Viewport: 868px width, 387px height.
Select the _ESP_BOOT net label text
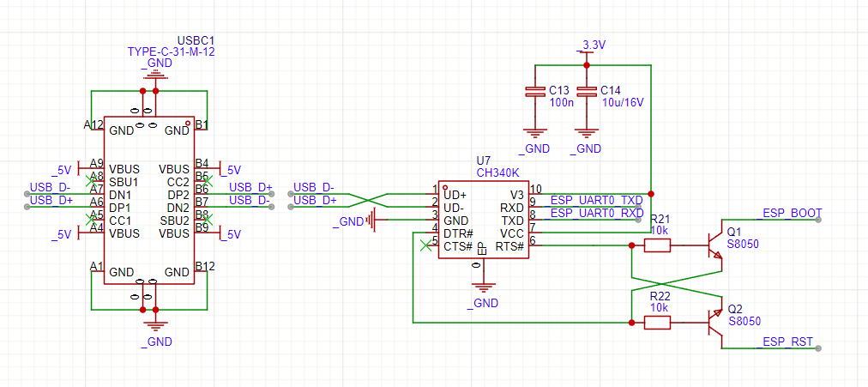pos(789,212)
